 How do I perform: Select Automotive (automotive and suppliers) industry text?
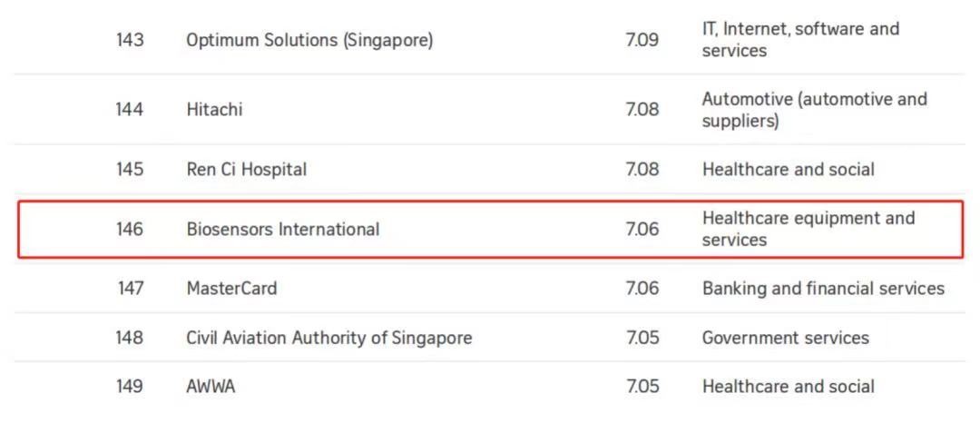click(814, 109)
